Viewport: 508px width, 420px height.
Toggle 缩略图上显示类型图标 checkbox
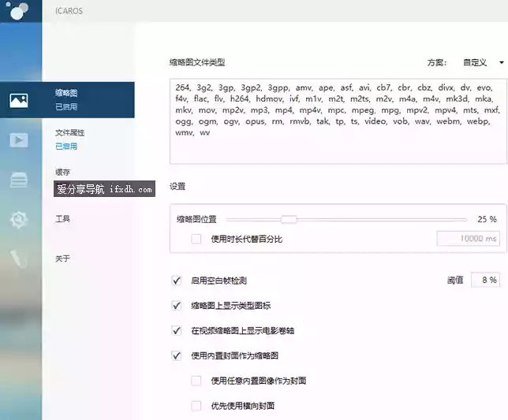coord(177,306)
